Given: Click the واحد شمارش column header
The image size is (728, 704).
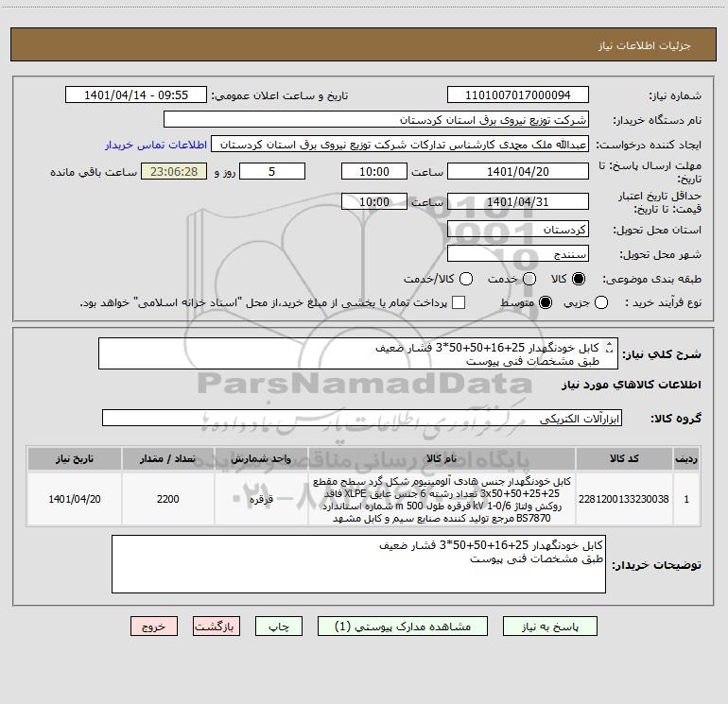Looking at the screenshot, I should [x=261, y=458].
